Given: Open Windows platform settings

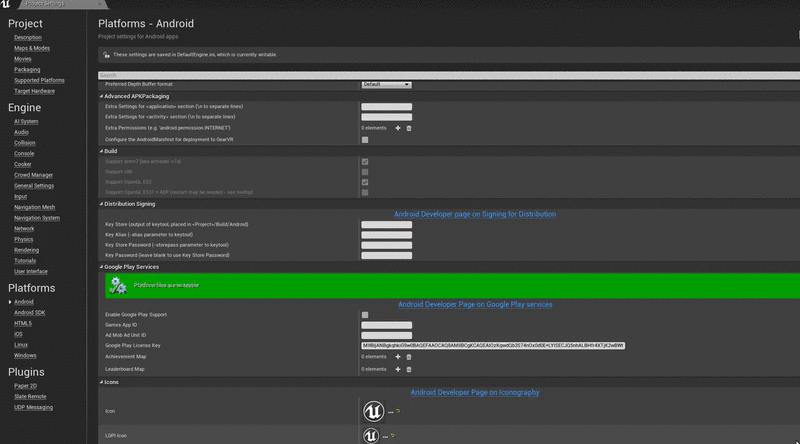Looking at the screenshot, I should [x=25, y=355].
